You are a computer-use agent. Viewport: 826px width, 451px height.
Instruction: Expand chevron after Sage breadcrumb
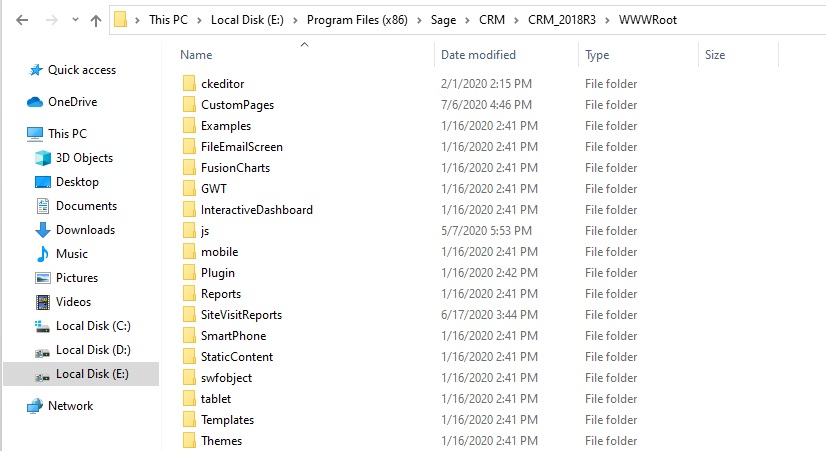(467, 21)
